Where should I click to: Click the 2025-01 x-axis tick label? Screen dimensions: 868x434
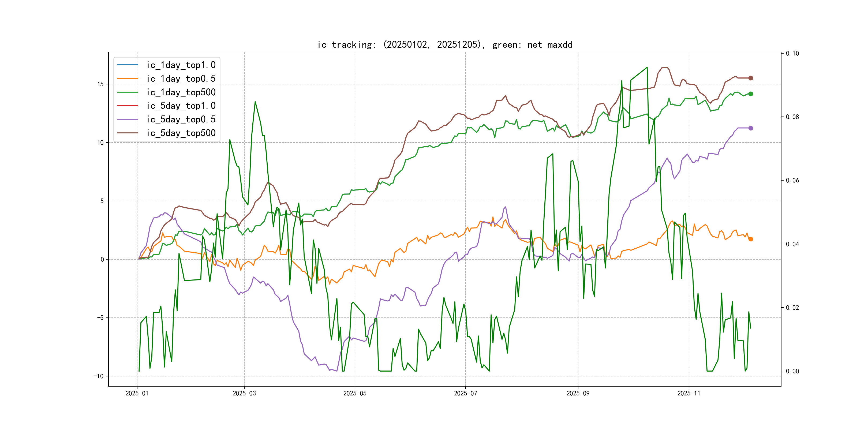coord(137,393)
